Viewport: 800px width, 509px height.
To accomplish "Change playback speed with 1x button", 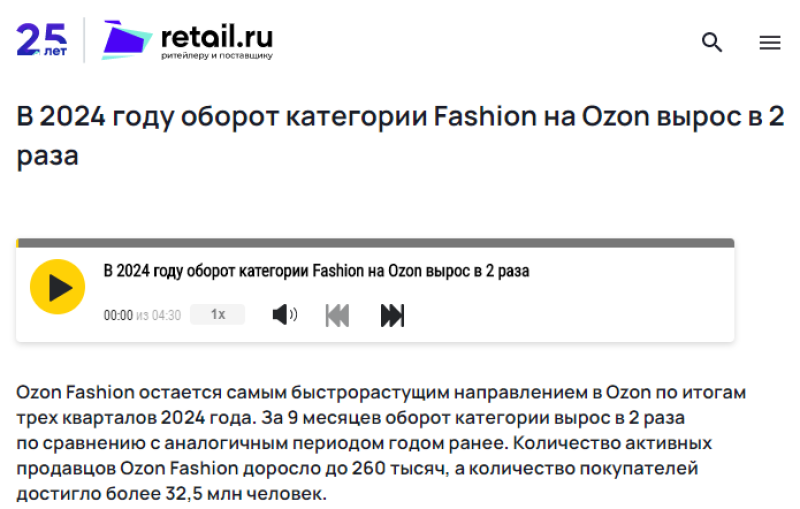I will coord(217,315).
